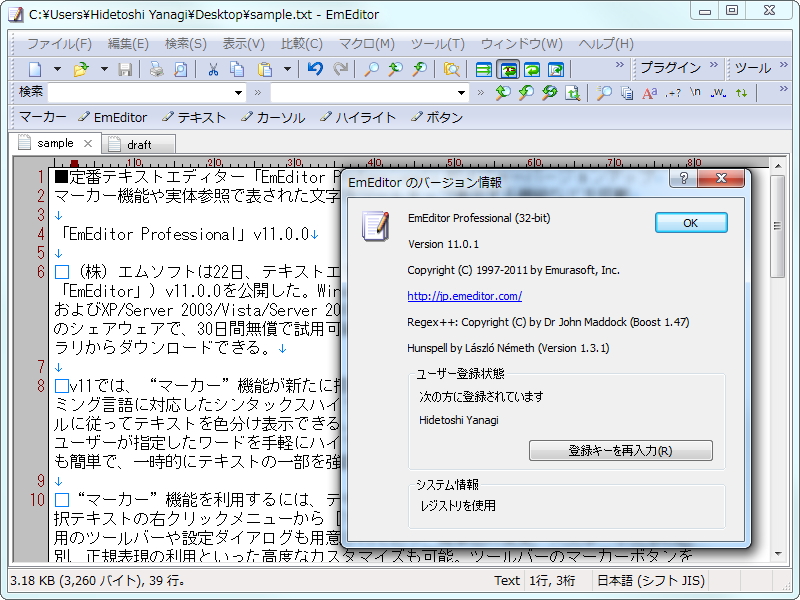Open the dropdown next to the Paste icon
This screenshot has width=800, height=600.
click(x=285, y=70)
